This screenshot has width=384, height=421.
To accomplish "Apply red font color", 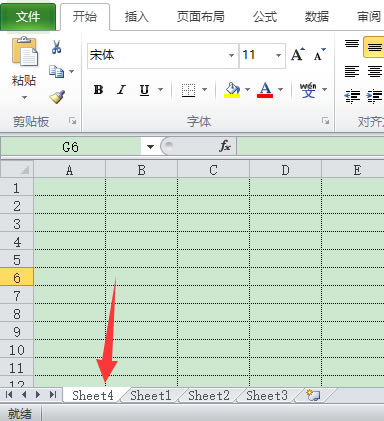I will [x=265, y=90].
